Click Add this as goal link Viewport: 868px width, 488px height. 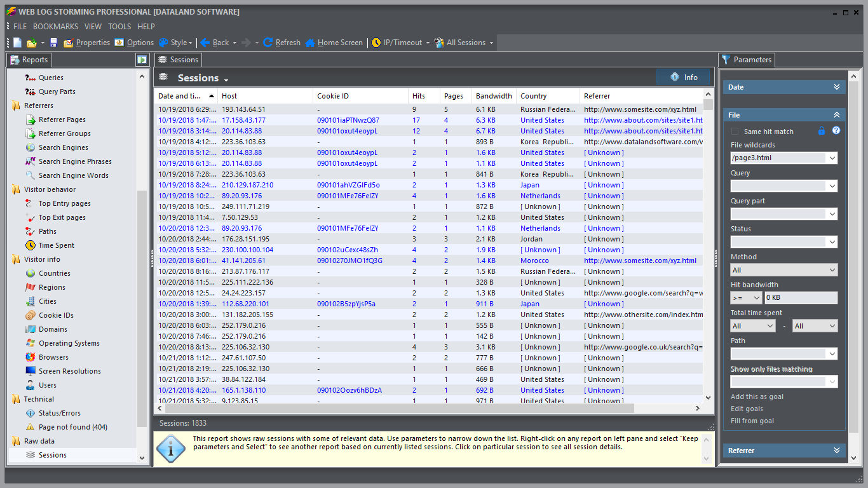(757, 396)
